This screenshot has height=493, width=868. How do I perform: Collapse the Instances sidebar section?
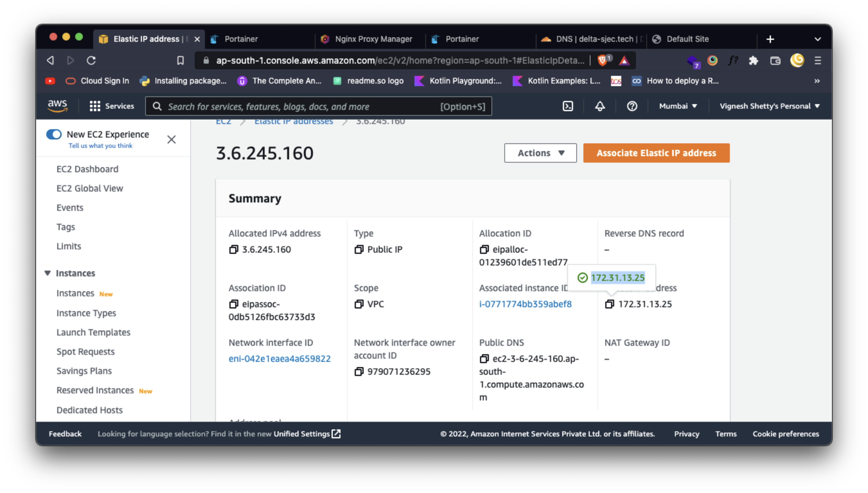coord(48,273)
